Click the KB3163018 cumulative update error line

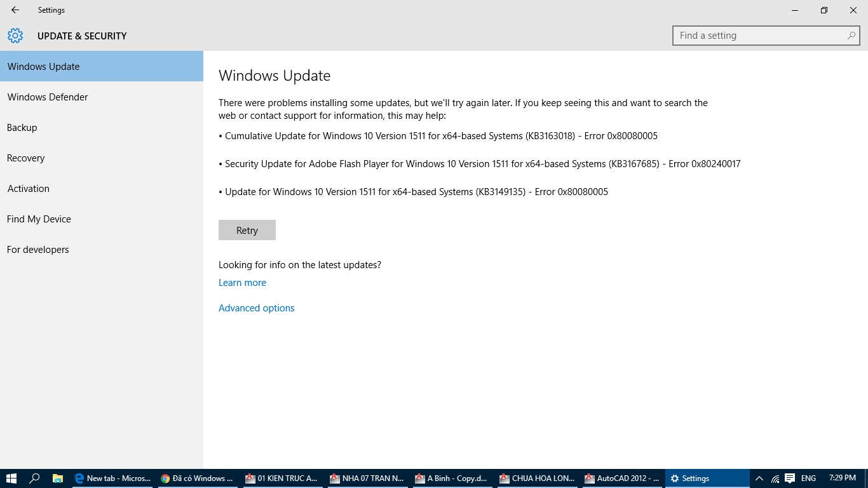[x=438, y=136]
